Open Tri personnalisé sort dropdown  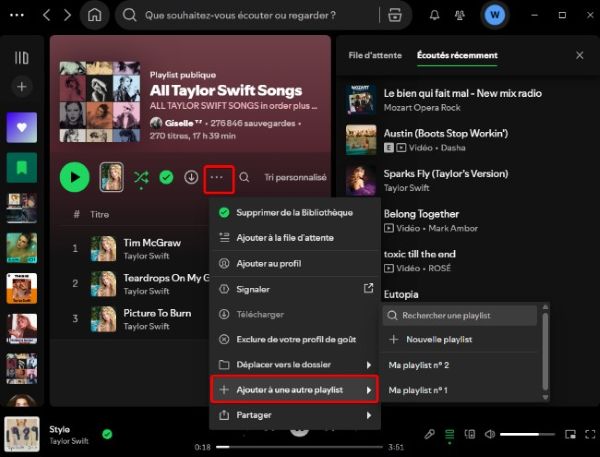click(x=295, y=177)
